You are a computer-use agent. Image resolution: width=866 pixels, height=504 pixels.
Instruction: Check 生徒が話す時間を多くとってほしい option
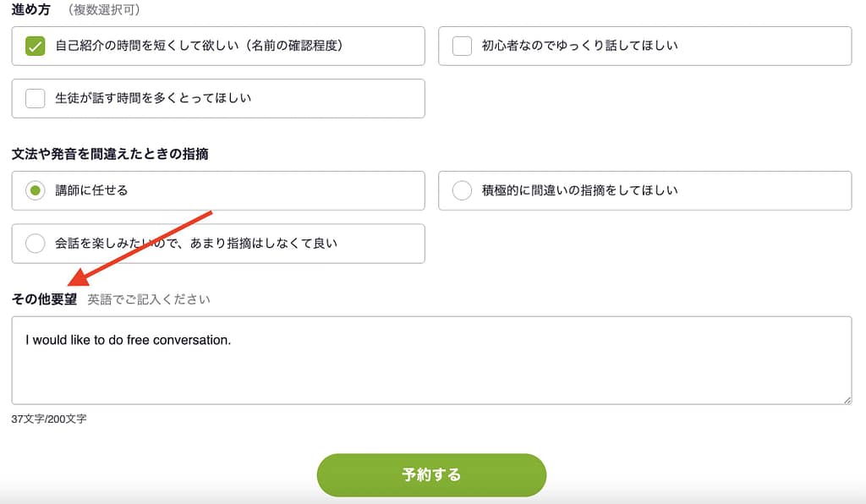35,99
